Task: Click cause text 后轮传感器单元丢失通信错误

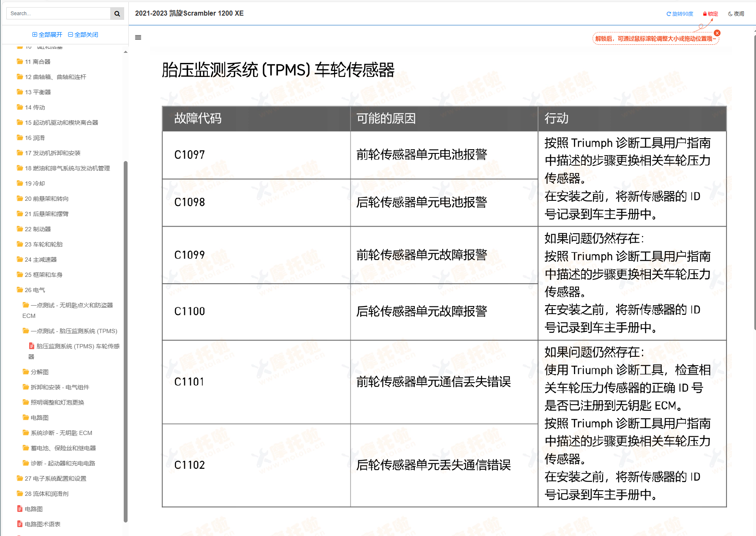Action: click(x=434, y=465)
